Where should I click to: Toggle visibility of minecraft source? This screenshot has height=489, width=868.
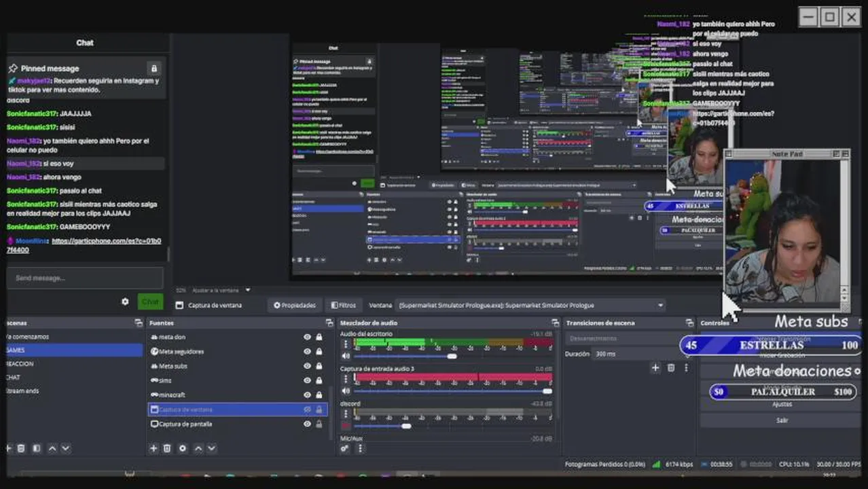point(307,395)
